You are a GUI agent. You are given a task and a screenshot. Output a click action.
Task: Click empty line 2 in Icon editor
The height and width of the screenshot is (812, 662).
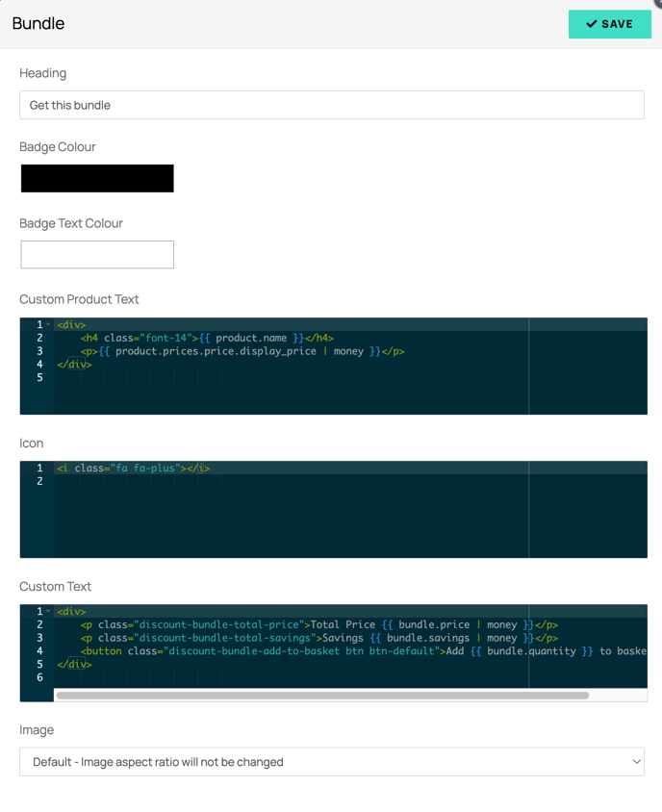point(350,482)
